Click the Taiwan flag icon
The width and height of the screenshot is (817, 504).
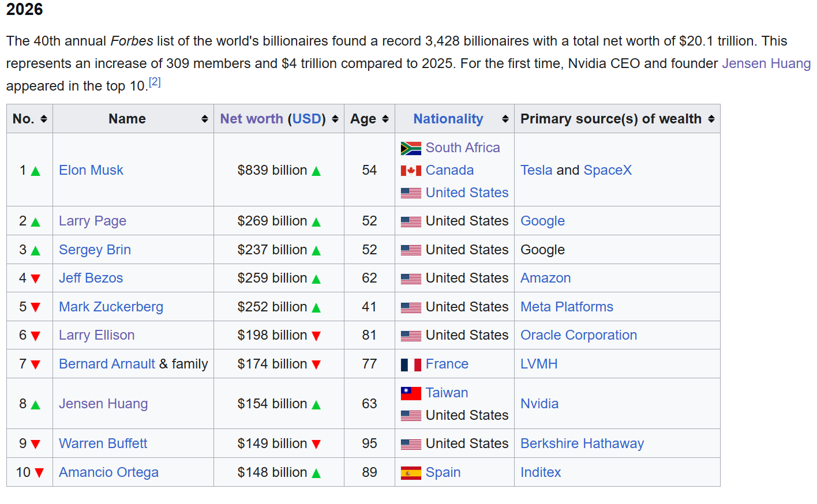coord(411,393)
